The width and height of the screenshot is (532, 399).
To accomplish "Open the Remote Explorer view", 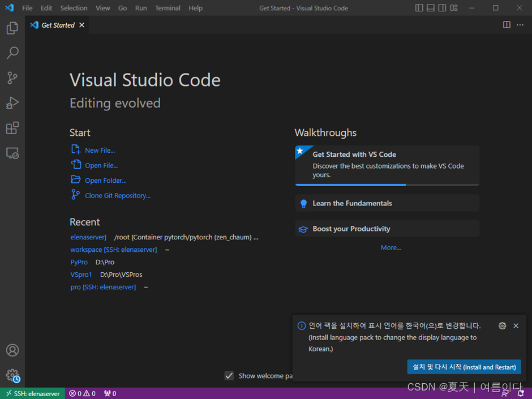I will [12, 153].
